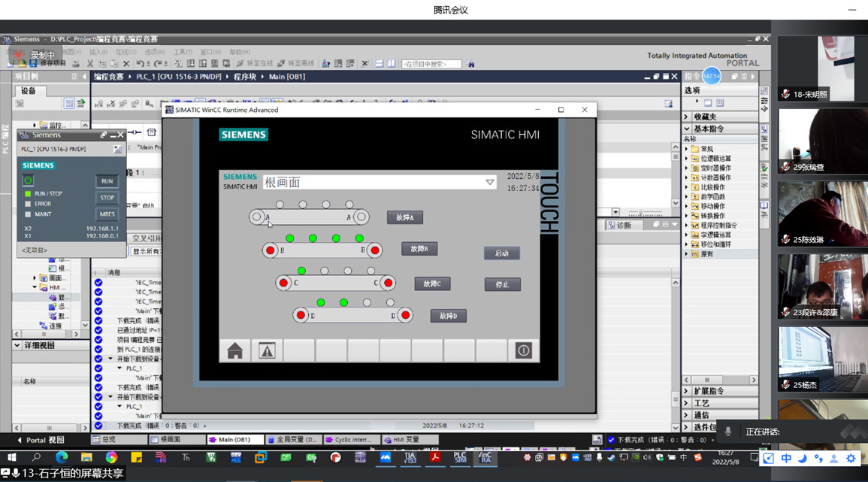Expand the 位逻辑运算 instruction folder
Viewport: 868px width, 482px height.
686,159
